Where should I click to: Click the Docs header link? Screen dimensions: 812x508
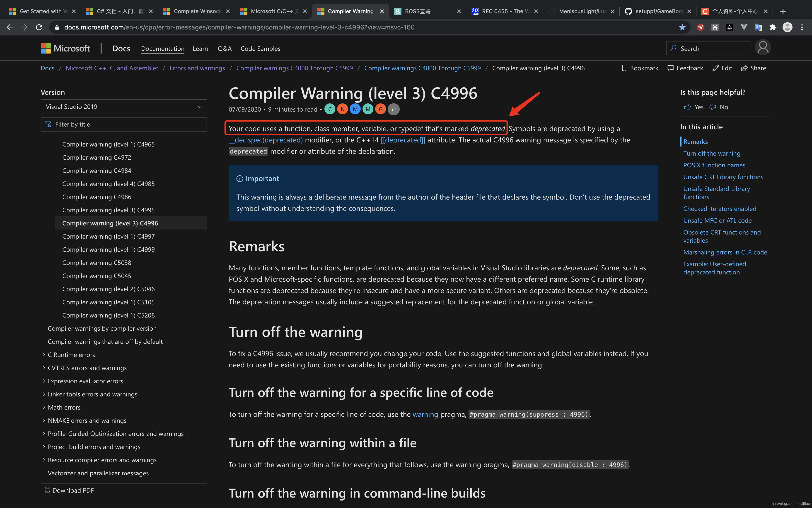[x=121, y=48]
